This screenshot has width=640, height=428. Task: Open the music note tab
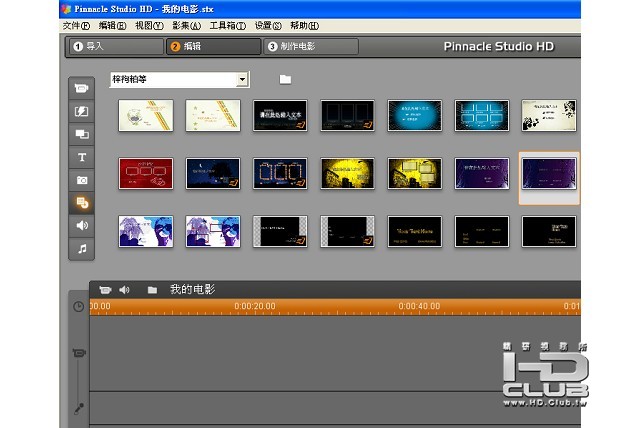[x=82, y=248]
